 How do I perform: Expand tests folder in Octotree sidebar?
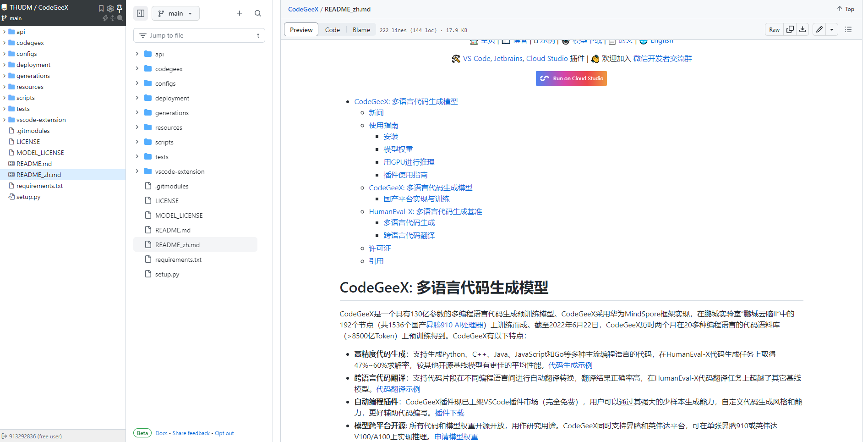point(5,109)
